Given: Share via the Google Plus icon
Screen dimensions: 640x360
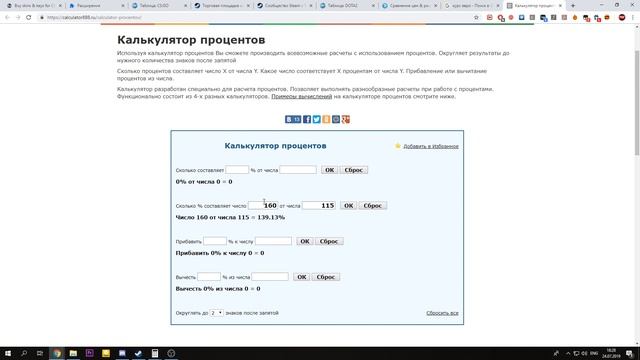Looking at the screenshot, I should [x=346, y=119].
